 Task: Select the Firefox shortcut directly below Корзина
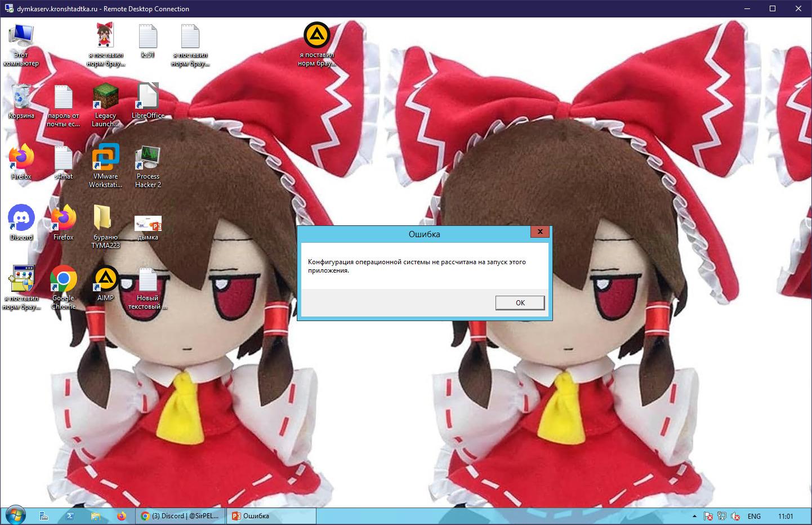point(21,163)
